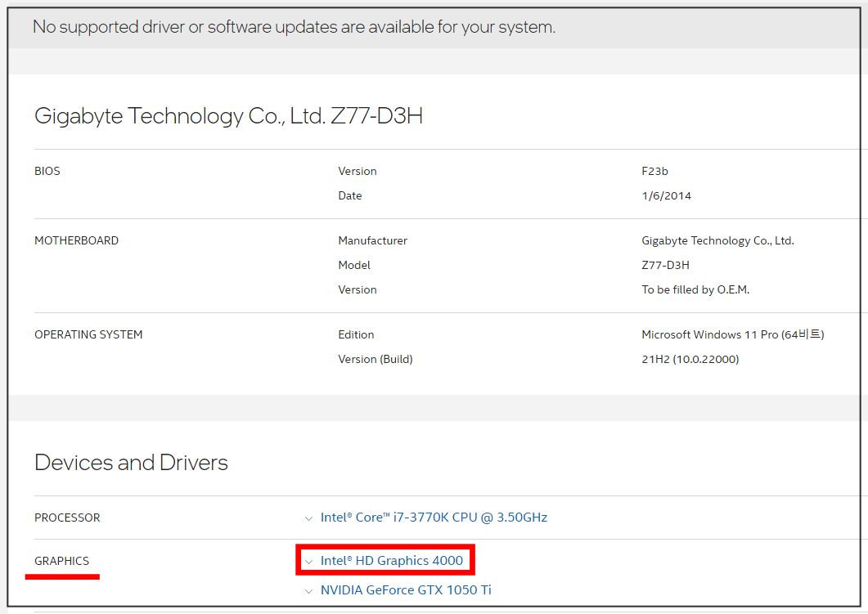Click the BIOS Date field label

point(350,195)
